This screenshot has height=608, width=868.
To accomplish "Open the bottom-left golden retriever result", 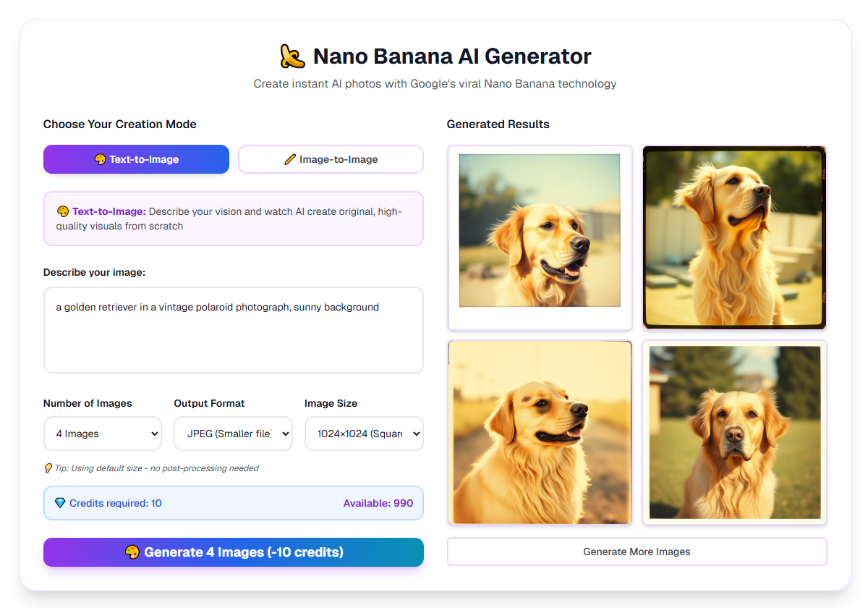I will 540,432.
